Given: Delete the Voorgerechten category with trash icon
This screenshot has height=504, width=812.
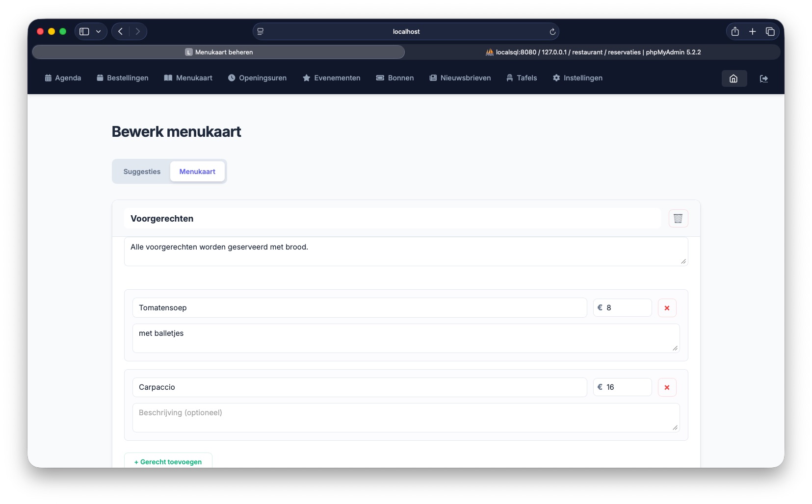Looking at the screenshot, I should click(678, 218).
